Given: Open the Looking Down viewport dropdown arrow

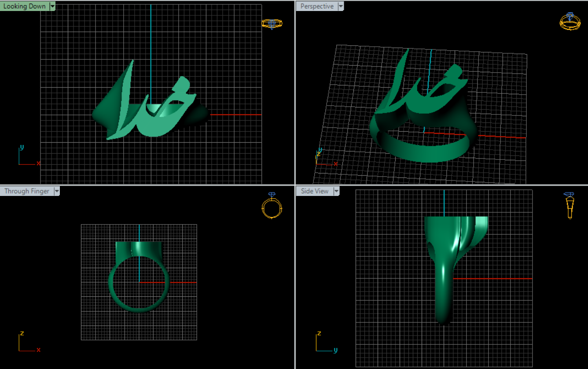Looking at the screenshot, I should pos(52,6).
